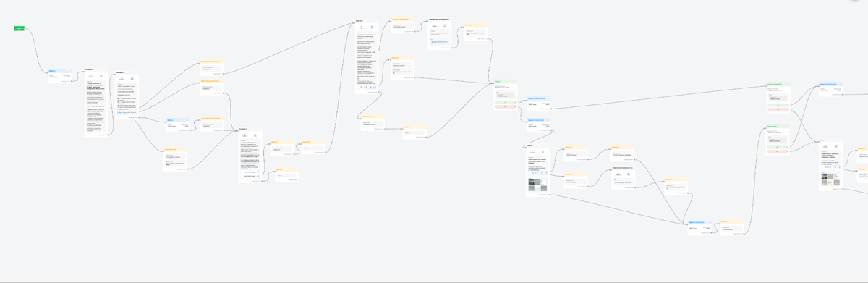Click the header icon on the first blue block
Viewport: 868px width, 283px height.
point(68,71)
